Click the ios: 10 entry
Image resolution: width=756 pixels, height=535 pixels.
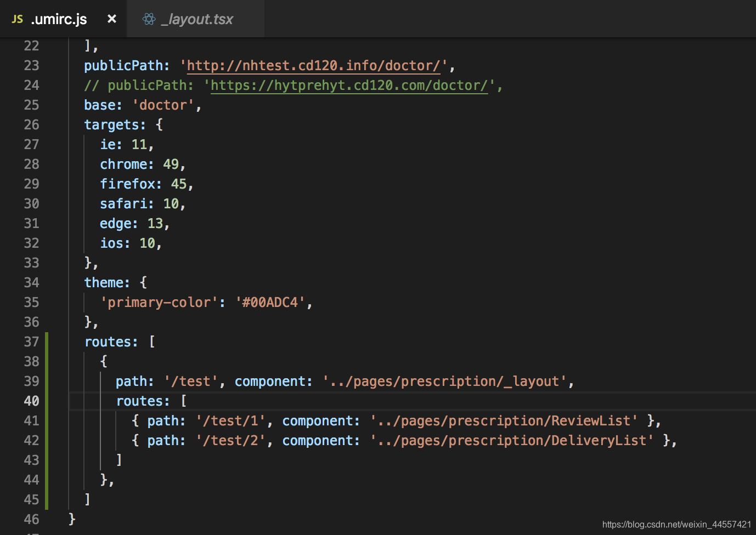tap(131, 243)
